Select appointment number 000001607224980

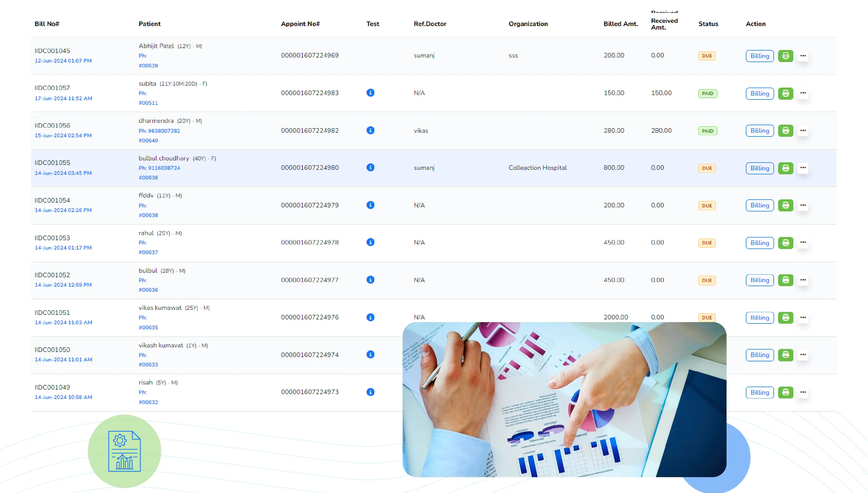[x=310, y=168]
